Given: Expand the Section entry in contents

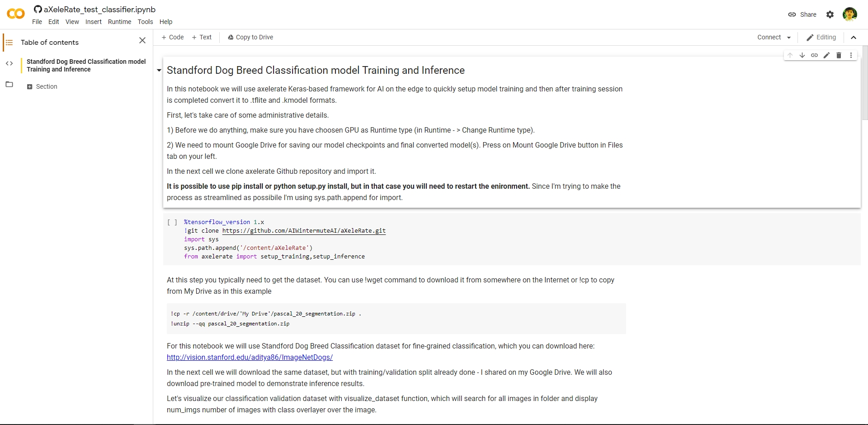Looking at the screenshot, I should click(29, 87).
